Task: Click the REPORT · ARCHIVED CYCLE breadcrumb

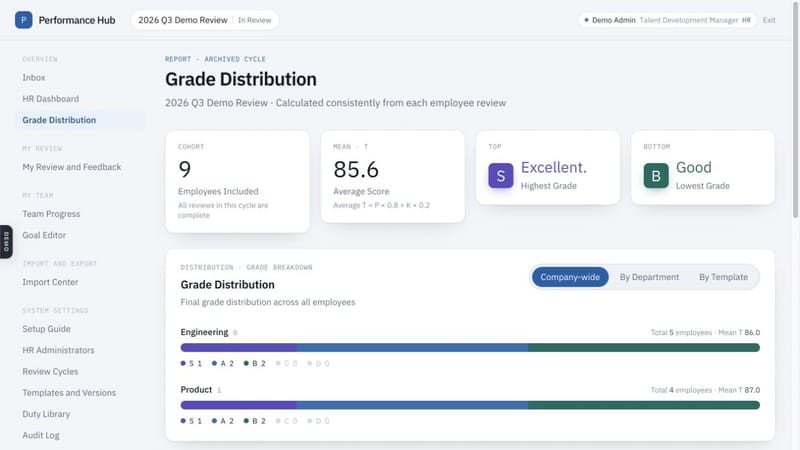Action: 215,59
